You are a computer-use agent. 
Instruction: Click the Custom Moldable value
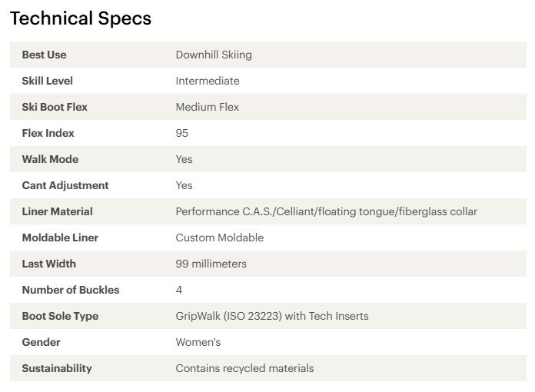[220, 238]
